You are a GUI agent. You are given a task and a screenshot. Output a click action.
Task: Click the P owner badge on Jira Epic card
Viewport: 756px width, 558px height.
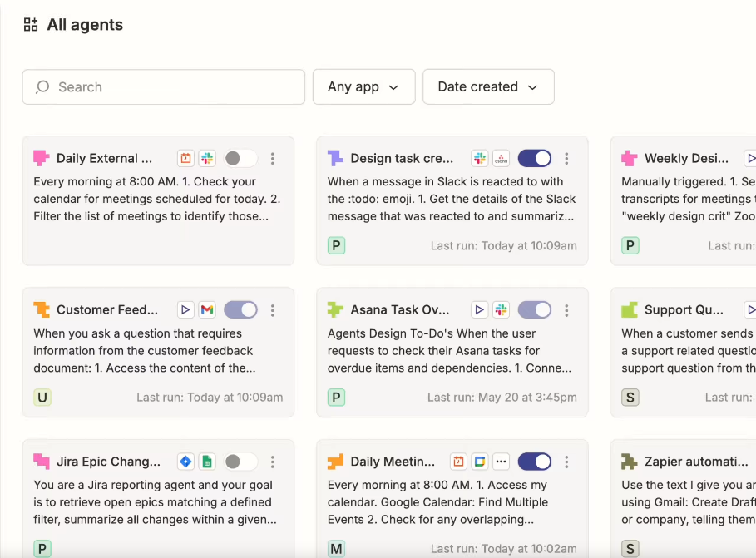coord(42,548)
